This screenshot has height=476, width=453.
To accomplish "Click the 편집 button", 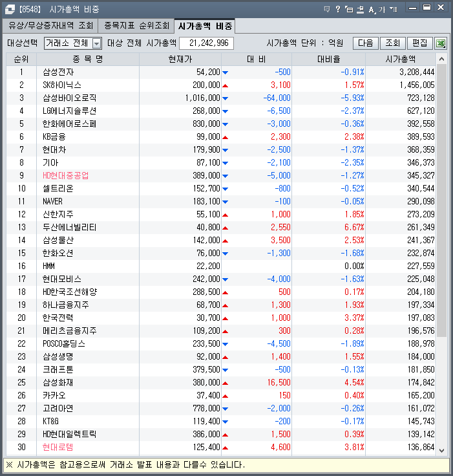I will (x=419, y=43).
